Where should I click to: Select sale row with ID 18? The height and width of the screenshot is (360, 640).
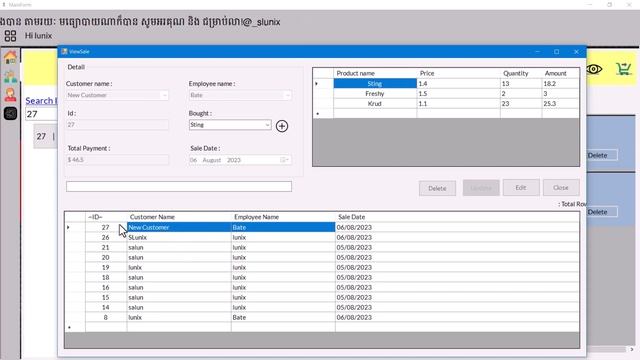click(x=322, y=278)
